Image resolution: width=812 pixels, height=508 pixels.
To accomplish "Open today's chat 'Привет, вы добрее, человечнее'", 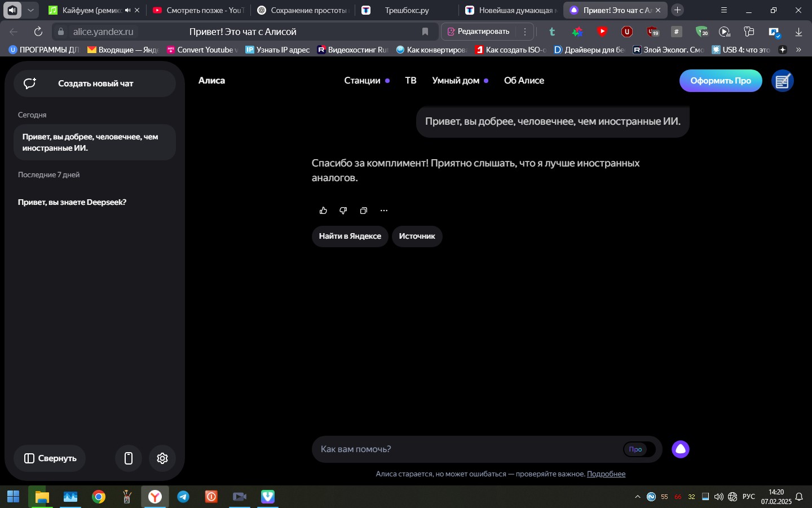I will click(x=95, y=142).
